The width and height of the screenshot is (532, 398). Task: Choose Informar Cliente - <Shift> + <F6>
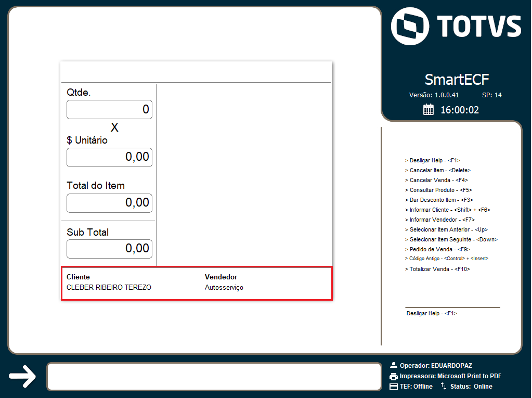[448, 209]
